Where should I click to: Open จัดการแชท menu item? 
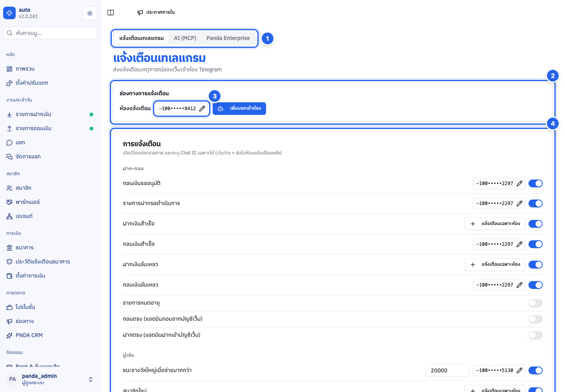[x=50, y=157]
